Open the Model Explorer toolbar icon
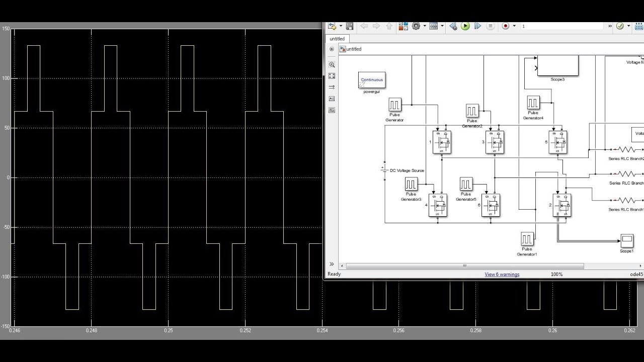The height and width of the screenshot is (362, 644). coord(433,26)
